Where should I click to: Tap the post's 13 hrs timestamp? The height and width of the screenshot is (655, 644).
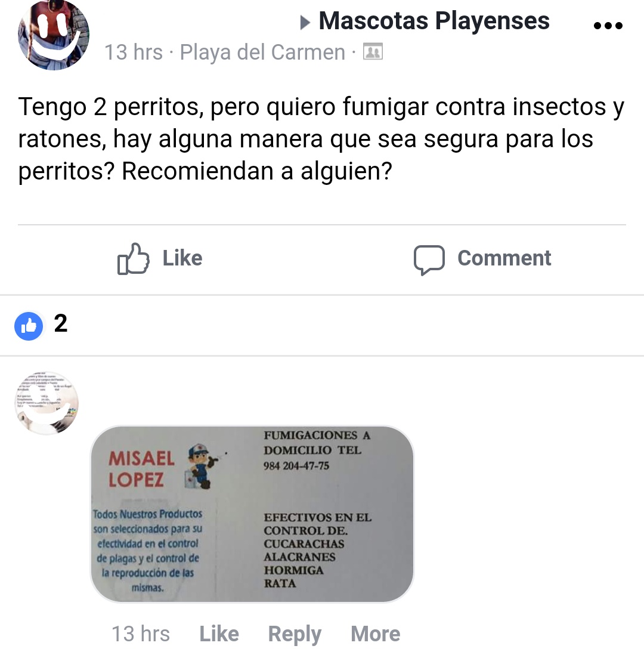pyautogui.click(x=133, y=52)
